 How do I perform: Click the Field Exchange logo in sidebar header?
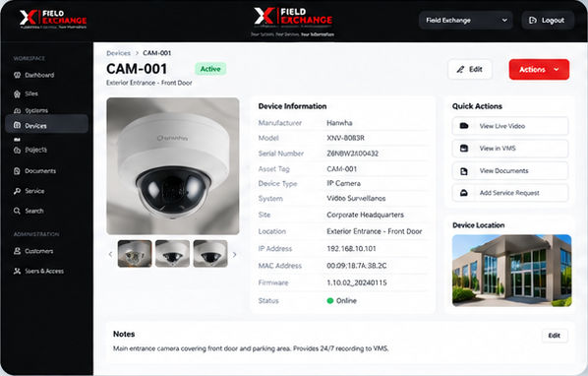pyautogui.click(x=53, y=19)
